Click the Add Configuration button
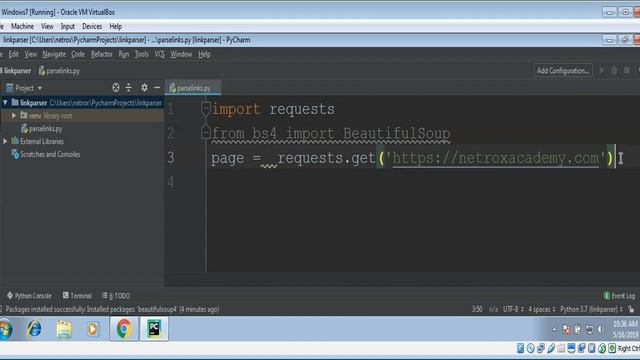This screenshot has width=640, height=360. pos(562,70)
